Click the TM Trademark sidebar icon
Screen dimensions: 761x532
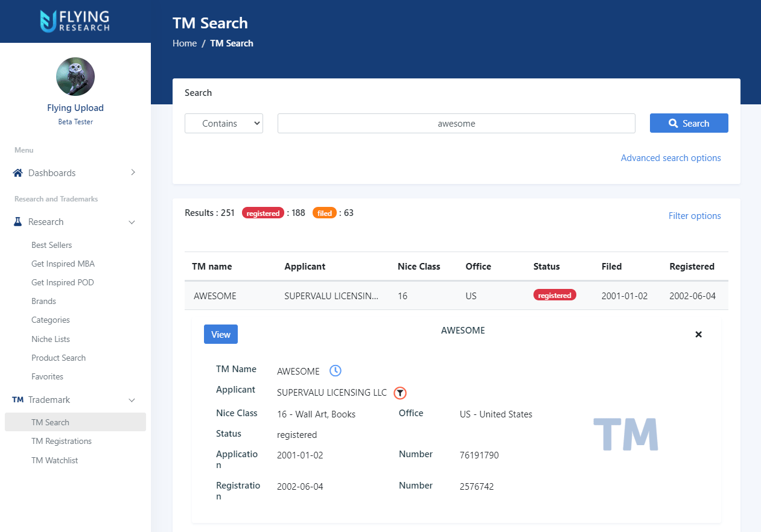(x=18, y=400)
